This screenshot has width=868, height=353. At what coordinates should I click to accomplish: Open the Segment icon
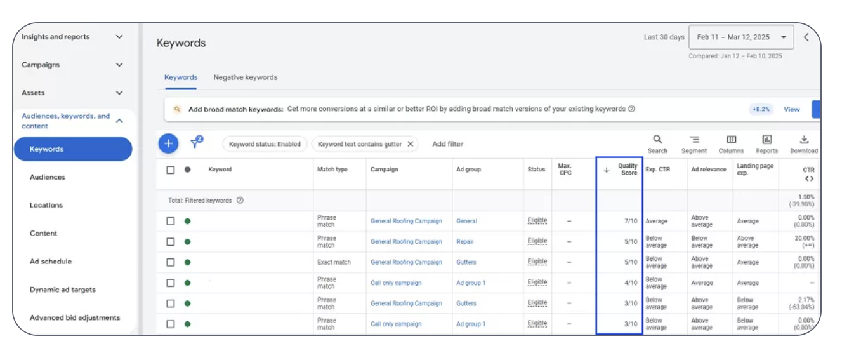point(694,140)
